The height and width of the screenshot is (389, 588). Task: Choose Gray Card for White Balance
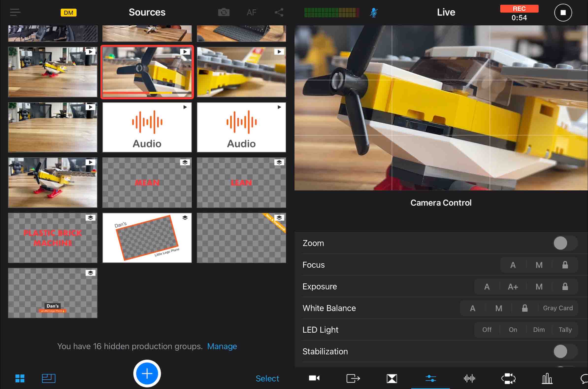click(557, 308)
